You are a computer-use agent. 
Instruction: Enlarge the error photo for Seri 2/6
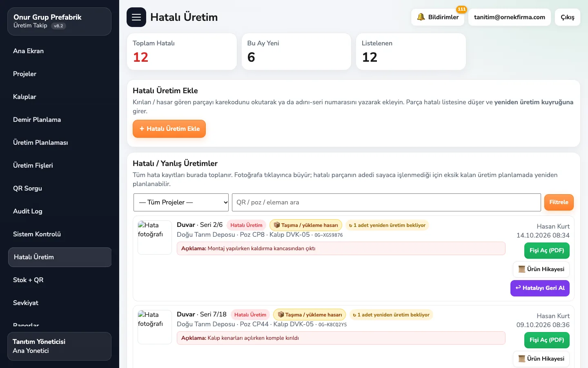[x=155, y=238]
